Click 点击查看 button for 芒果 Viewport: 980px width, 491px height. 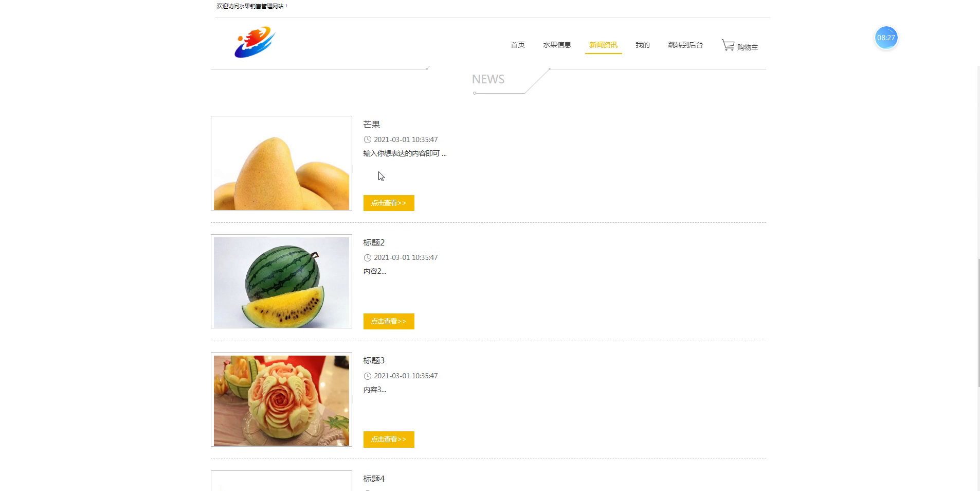pyautogui.click(x=389, y=203)
